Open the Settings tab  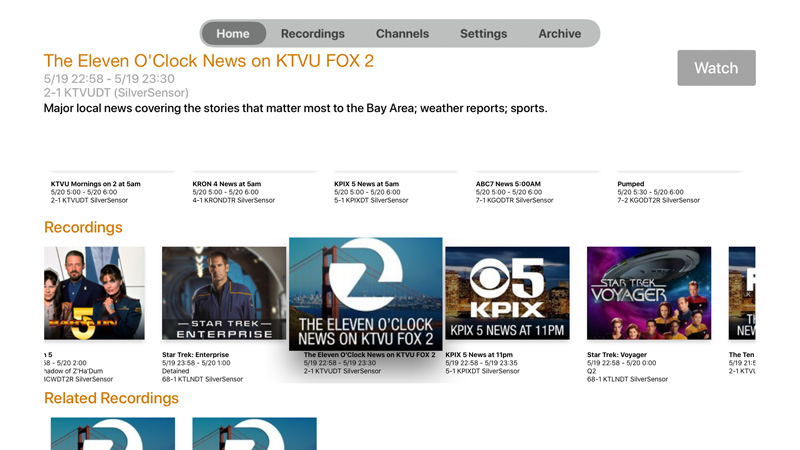point(484,34)
